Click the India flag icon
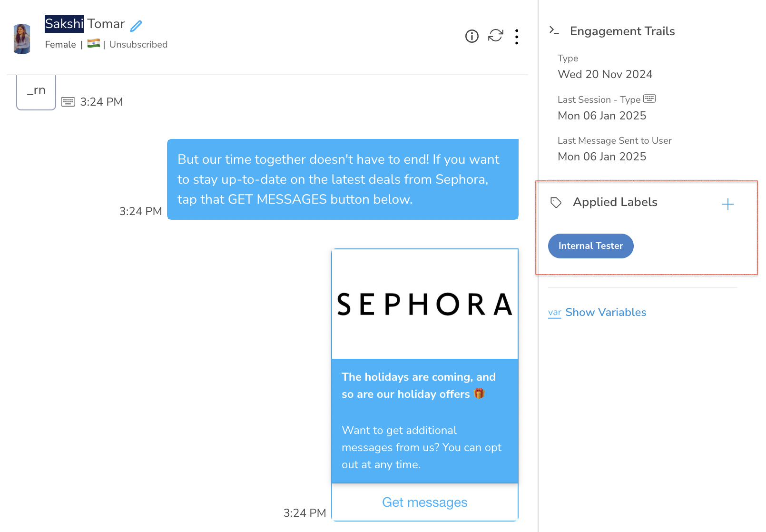The image size is (766, 532). point(94,43)
